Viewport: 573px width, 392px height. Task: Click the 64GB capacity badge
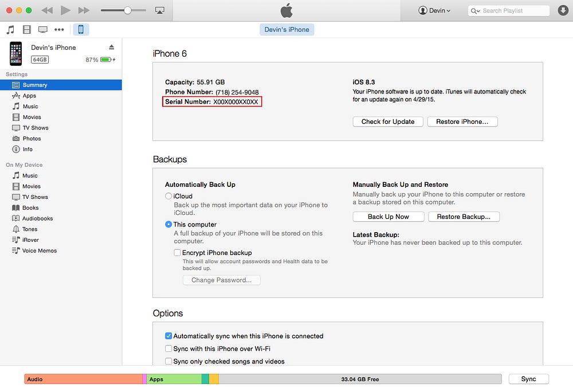click(40, 60)
